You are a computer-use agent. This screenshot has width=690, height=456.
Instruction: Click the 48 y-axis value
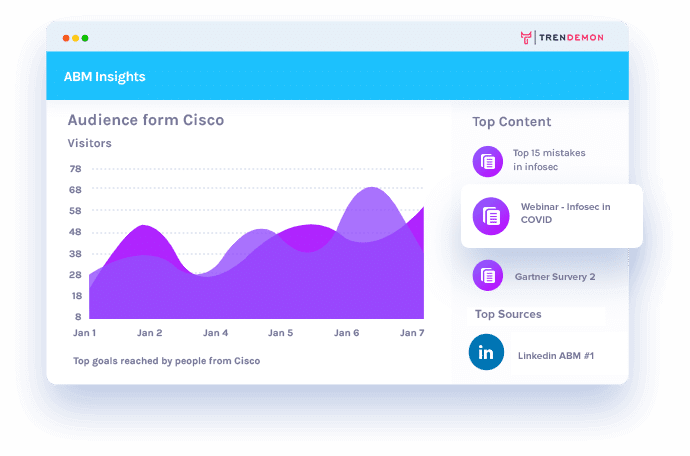coord(75,232)
